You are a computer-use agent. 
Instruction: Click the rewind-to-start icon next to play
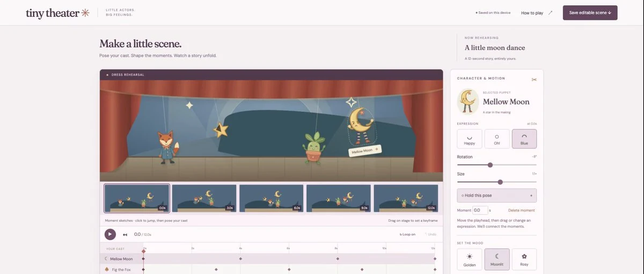tap(125, 234)
